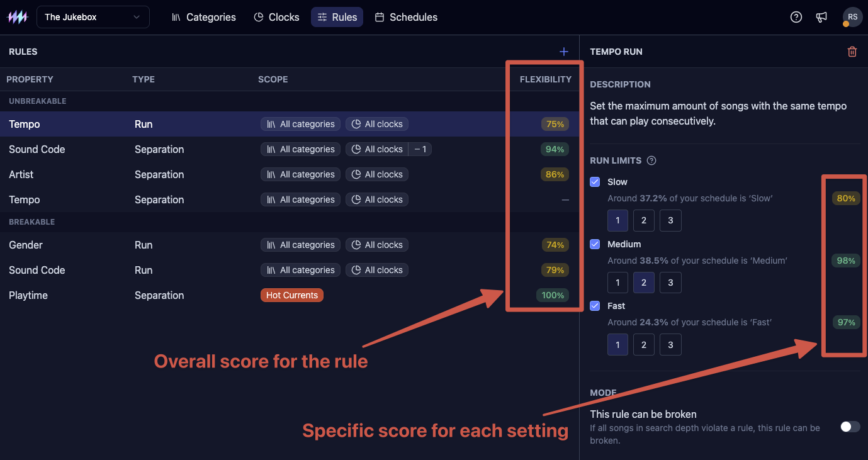Select the Playtime Separation rule
The image size is (868, 460).
click(290, 295)
